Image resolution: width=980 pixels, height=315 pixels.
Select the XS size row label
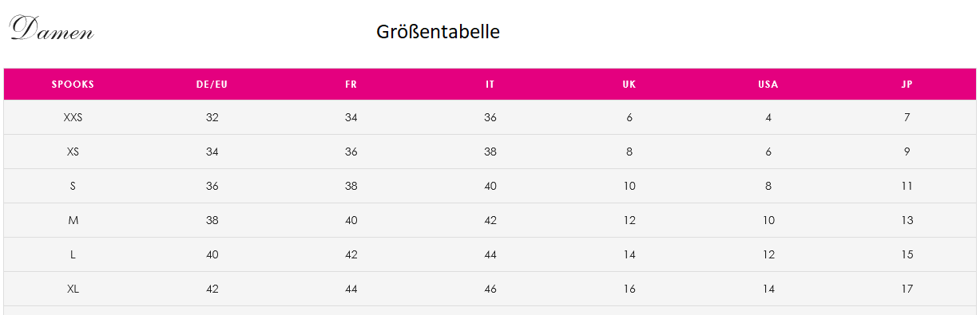click(x=73, y=152)
